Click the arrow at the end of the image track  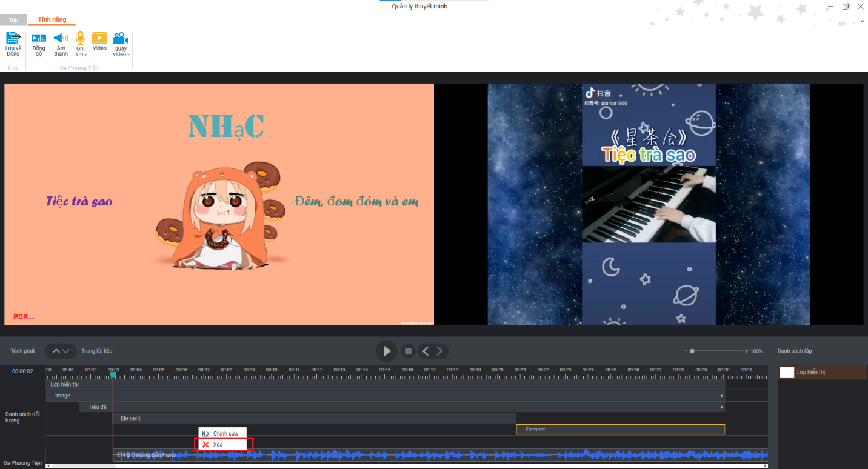(x=721, y=396)
